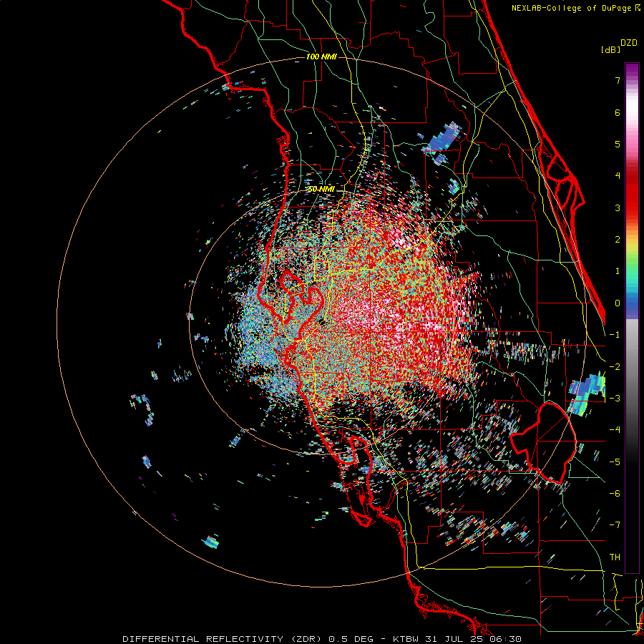Click the 0 value on color scale
Screen dimensions: 644x644
[x=618, y=303]
